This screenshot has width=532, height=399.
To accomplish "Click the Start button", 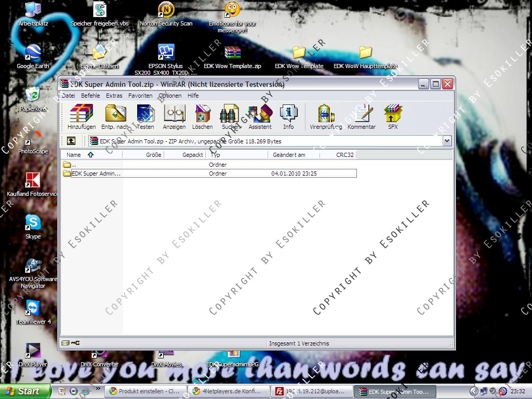I will pos(25,391).
